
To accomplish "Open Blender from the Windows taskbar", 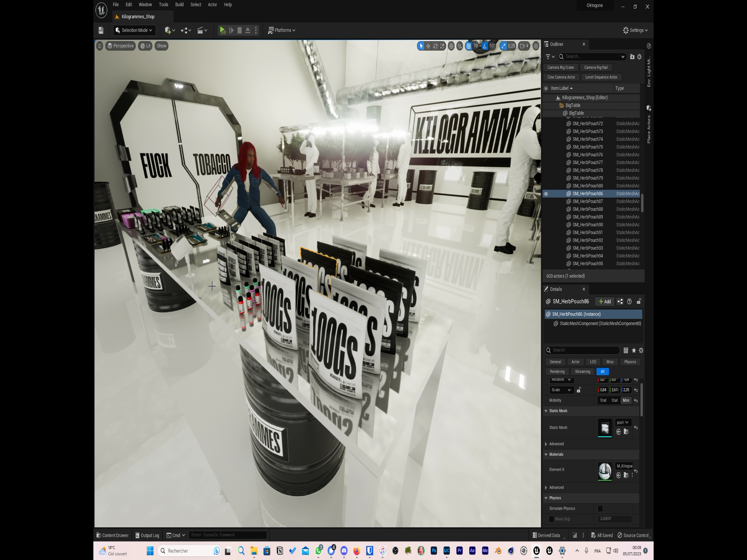I will coord(498,551).
